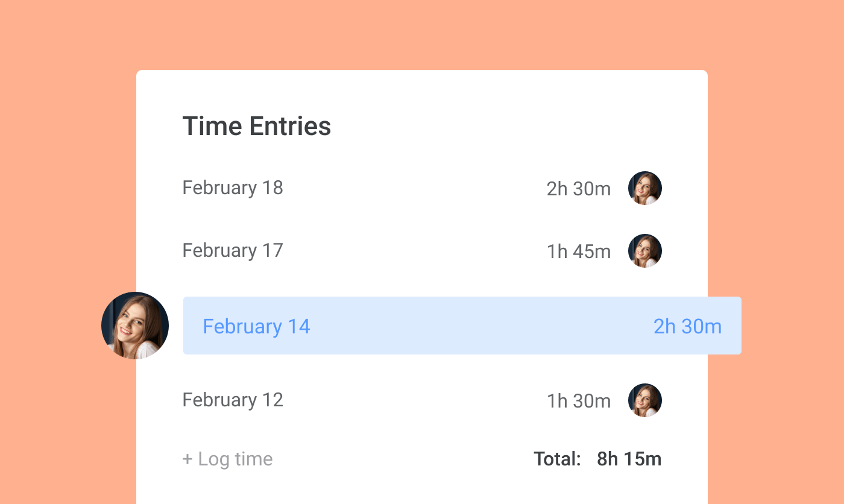Click the Time Entries heading
The width and height of the screenshot is (844, 504).
[x=257, y=126]
